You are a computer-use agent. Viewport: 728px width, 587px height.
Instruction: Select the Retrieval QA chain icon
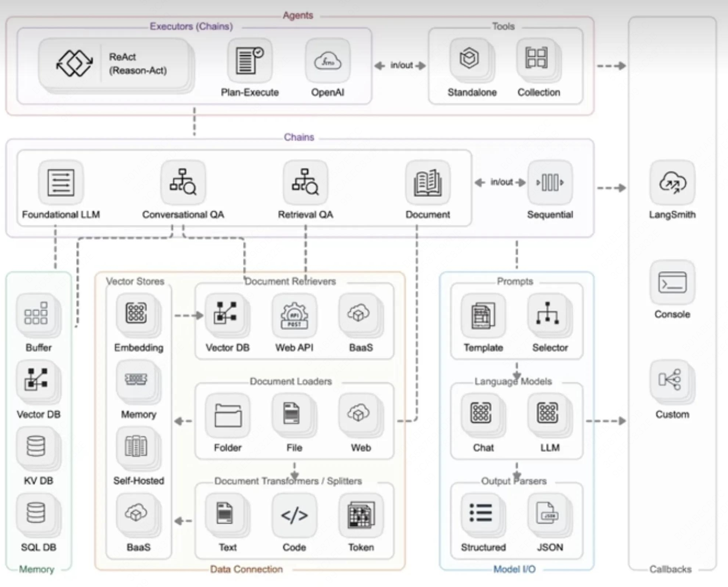(x=306, y=183)
